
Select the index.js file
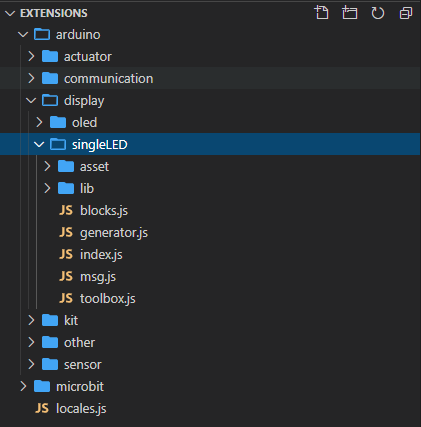click(210, 254)
